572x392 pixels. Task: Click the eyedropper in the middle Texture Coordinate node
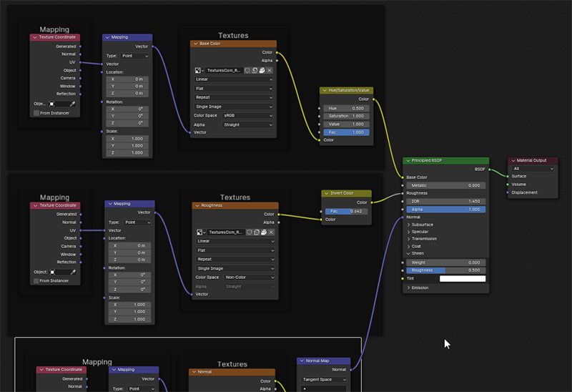(73, 272)
